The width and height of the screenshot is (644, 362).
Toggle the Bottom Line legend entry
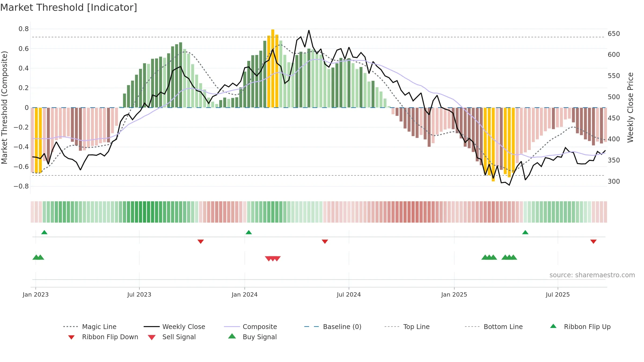[494, 327]
